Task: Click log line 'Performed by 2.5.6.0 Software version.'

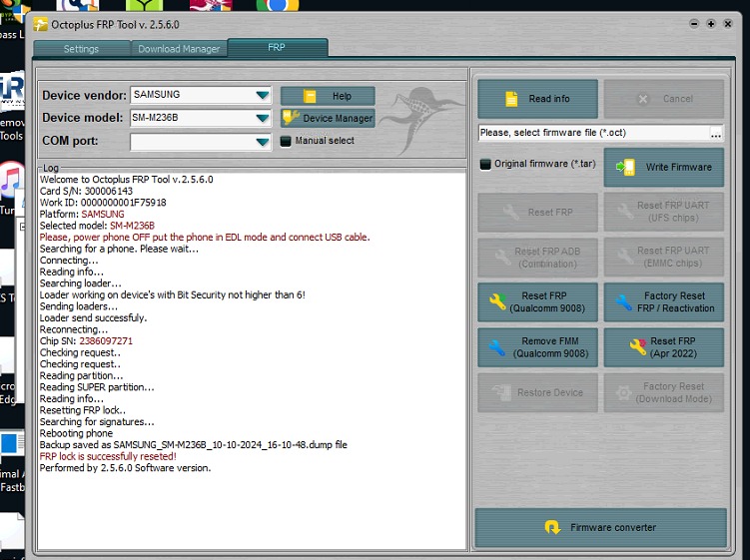Action: click(125, 468)
